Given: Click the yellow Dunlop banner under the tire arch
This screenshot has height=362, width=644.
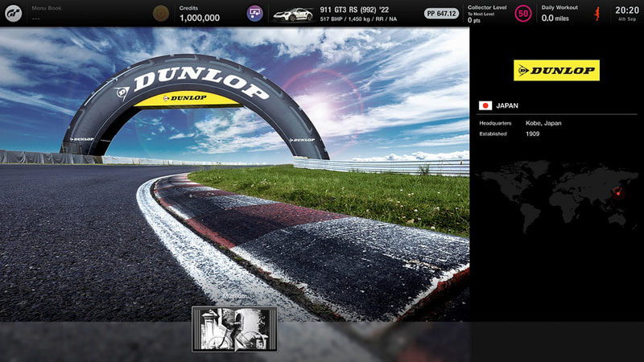Looking at the screenshot, I should 187,98.
